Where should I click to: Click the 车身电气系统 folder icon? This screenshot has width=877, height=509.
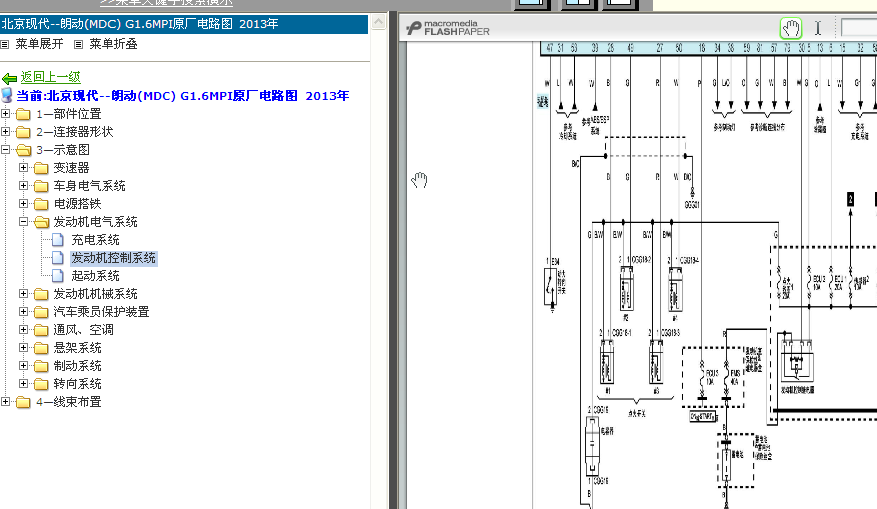41,186
